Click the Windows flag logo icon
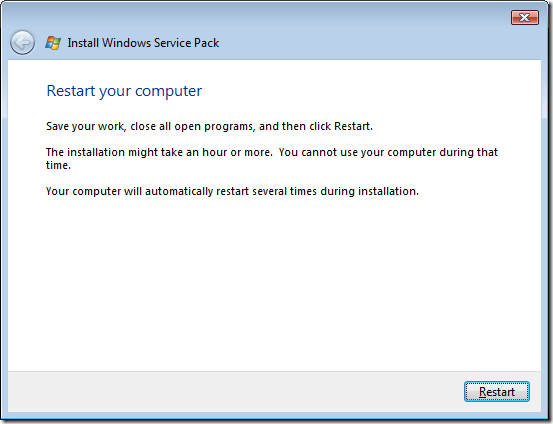 pos(53,43)
